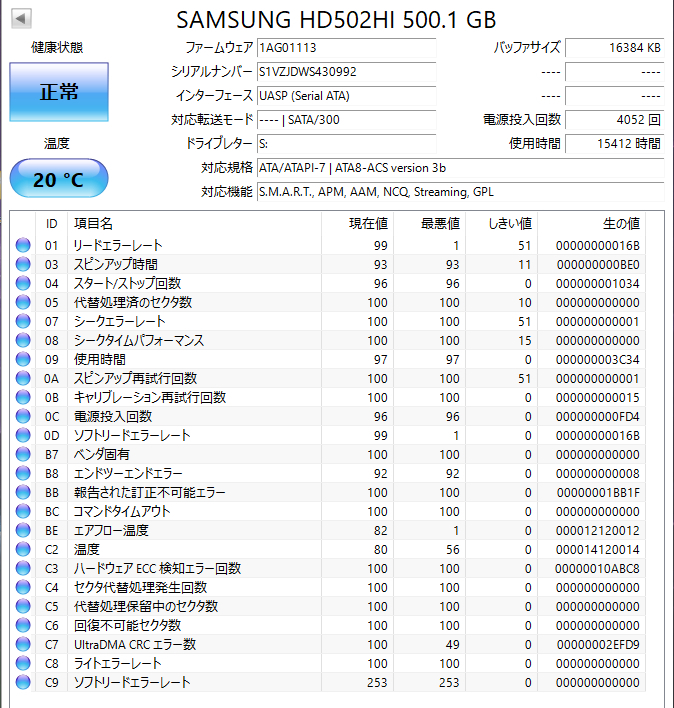Click status orb for row C9 ソフトリードエラーレート

(x=23, y=682)
